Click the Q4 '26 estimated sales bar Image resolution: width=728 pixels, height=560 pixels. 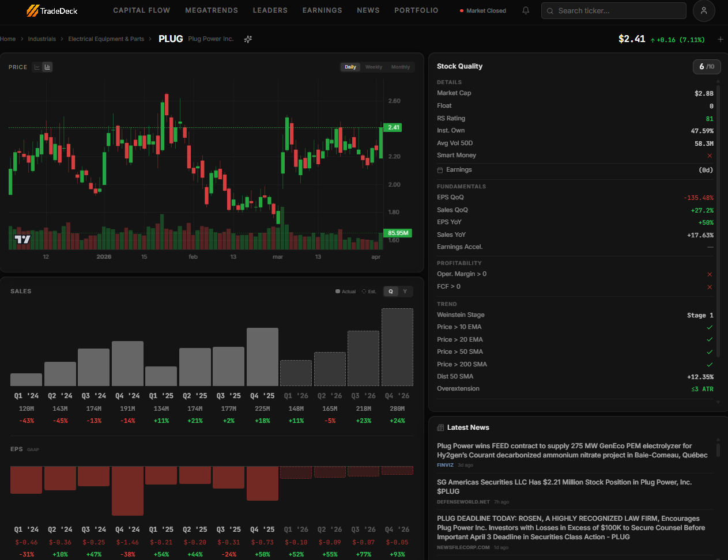tap(397, 347)
